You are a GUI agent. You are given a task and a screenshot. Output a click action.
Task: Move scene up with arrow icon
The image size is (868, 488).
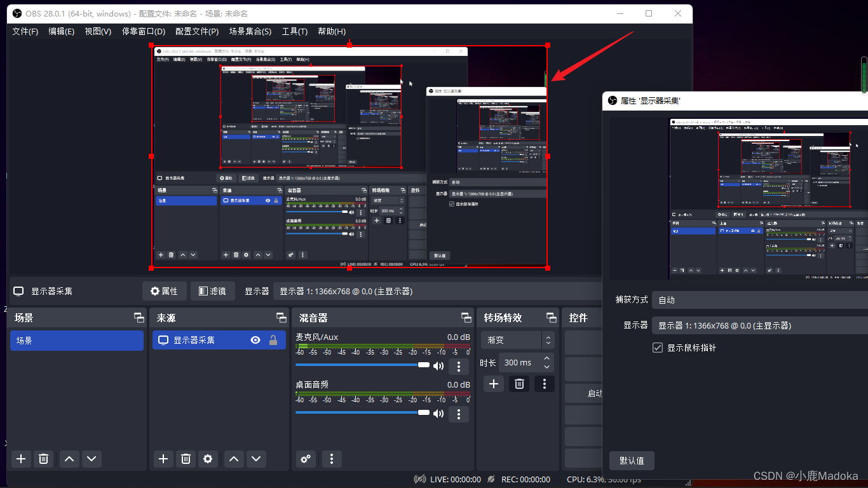tap(69, 459)
